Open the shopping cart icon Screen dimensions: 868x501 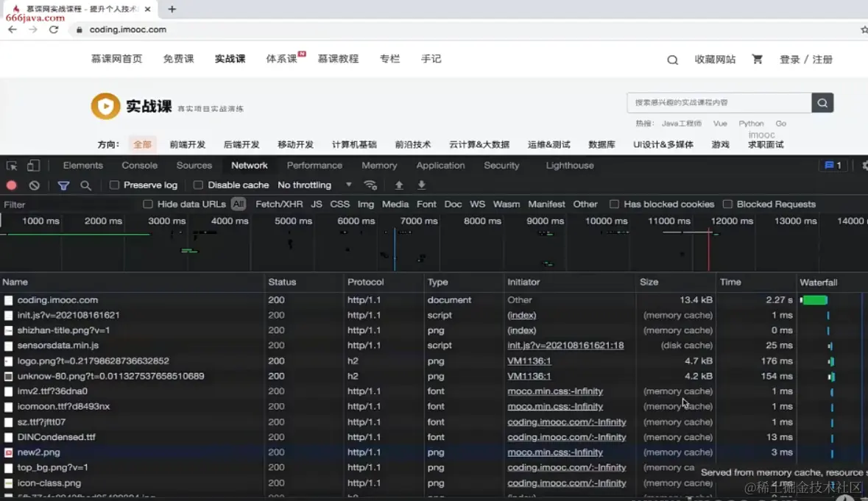[757, 59]
